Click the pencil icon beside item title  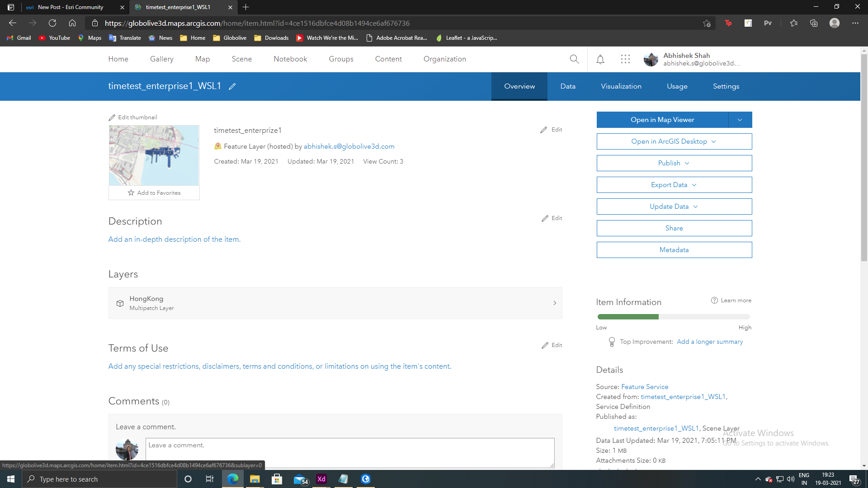pyautogui.click(x=232, y=87)
